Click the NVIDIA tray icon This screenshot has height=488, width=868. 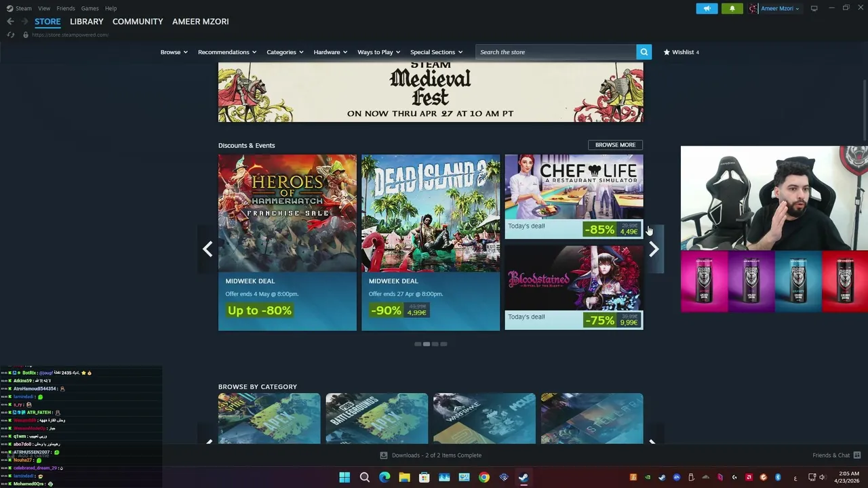648,477
